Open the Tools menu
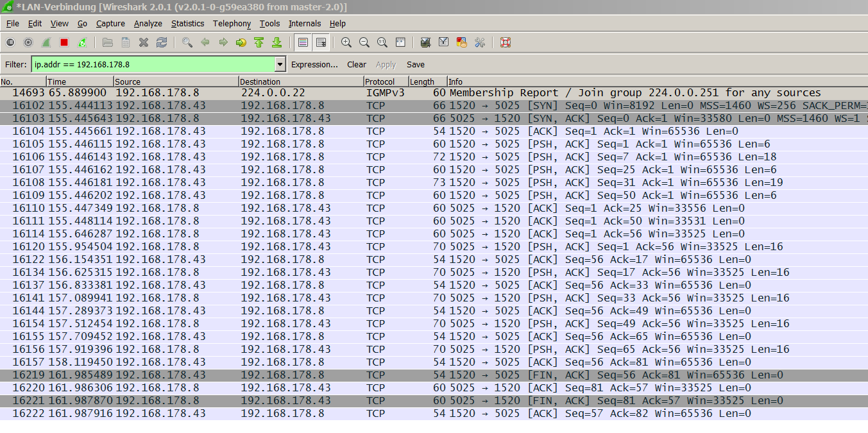This screenshot has width=868, height=433. click(x=270, y=24)
